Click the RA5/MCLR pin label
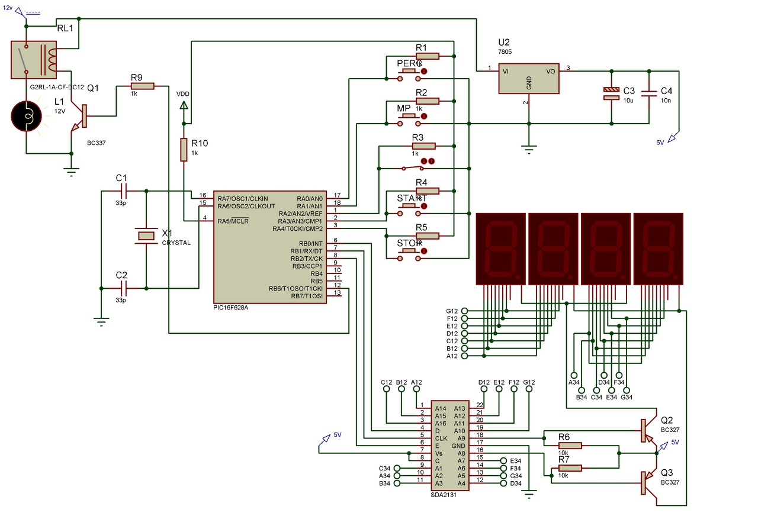Image resolution: width=758 pixels, height=532 pixels. [233, 221]
